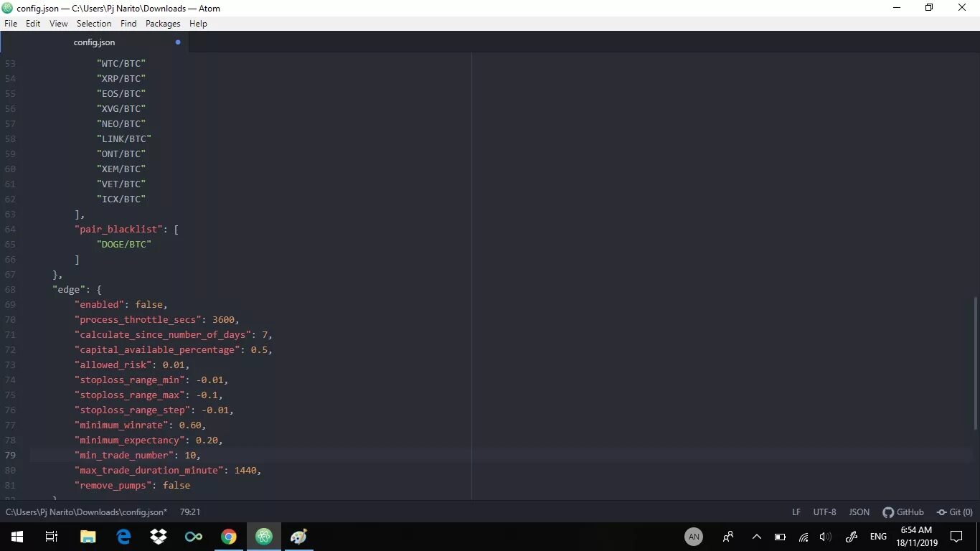Click the "VET/BTC" pair entry

121,184
